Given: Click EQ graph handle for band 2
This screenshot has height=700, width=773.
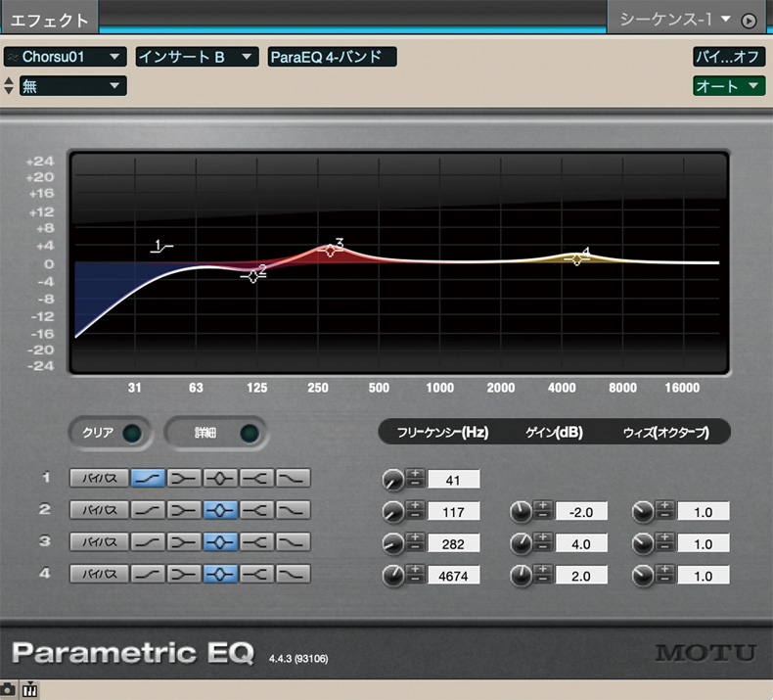Looking at the screenshot, I should click(252, 276).
